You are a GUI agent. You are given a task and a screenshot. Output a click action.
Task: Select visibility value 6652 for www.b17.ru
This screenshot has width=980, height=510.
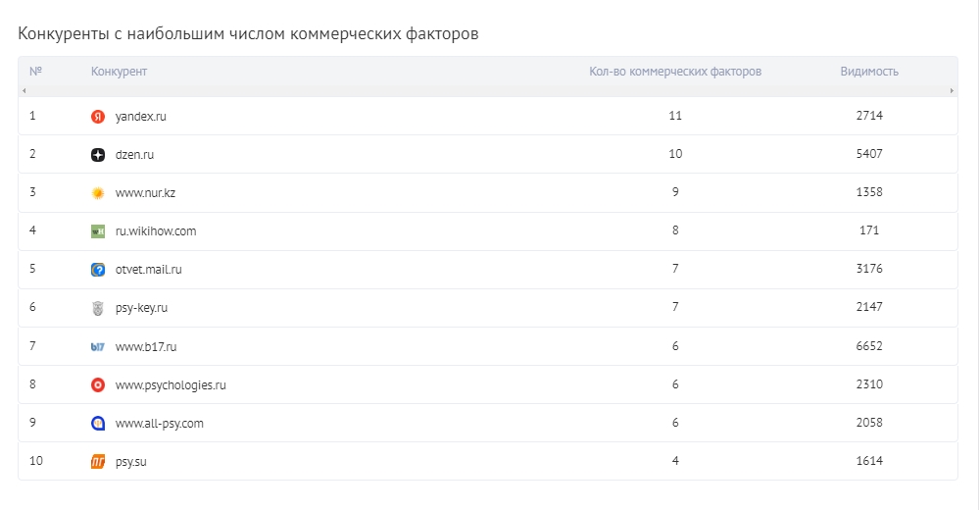pyautogui.click(x=869, y=346)
